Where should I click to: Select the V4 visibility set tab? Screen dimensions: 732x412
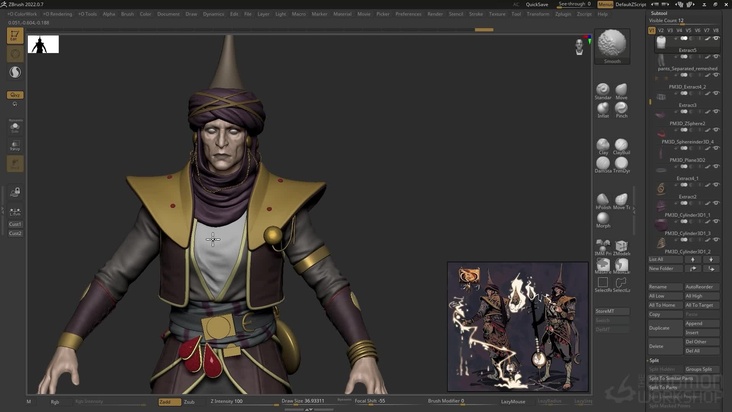[679, 30]
